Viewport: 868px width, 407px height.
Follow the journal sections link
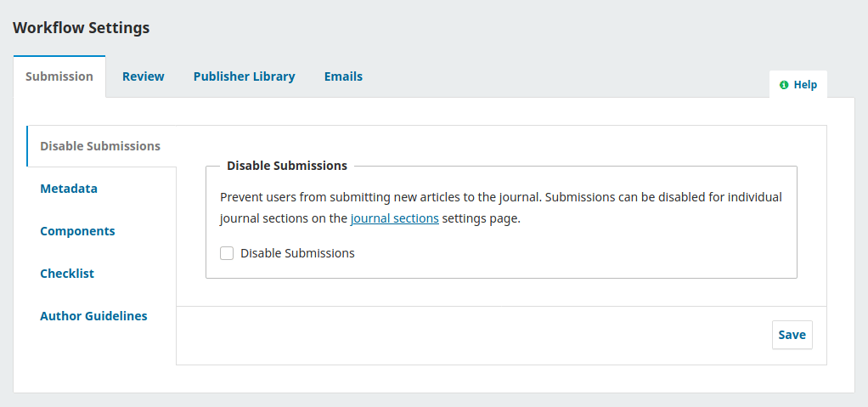tap(394, 218)
